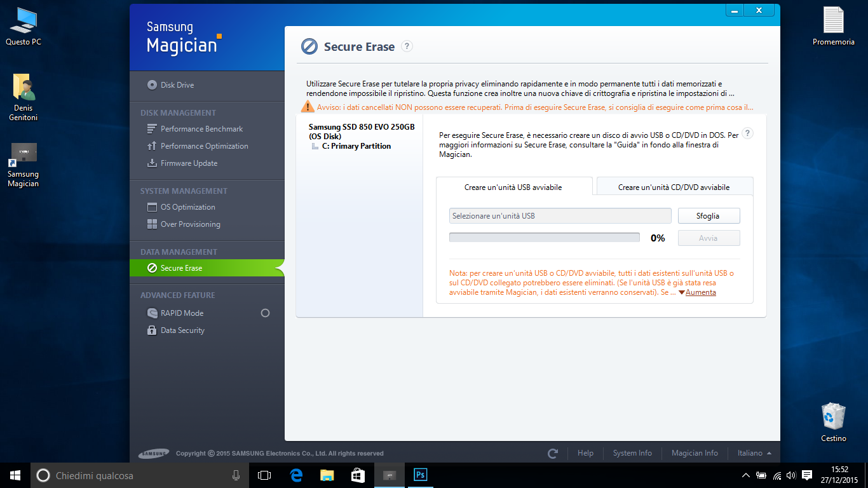This screenshot has width=868, height=488.
Task: Open Disk Drive in the sidebar
Action: point(170,85)
